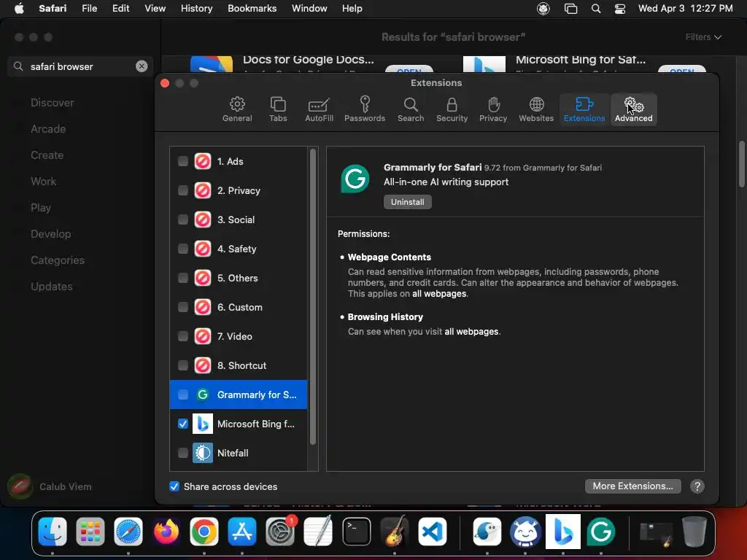Open AutoFill preferences
The height and width of the screenshot is (560, 747).
coord(319,109)
